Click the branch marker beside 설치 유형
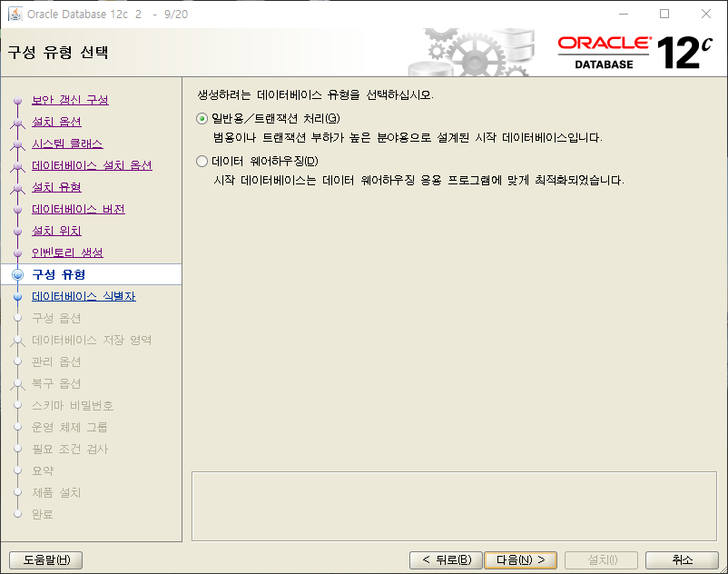728x574 pixels. click(17, 188)
